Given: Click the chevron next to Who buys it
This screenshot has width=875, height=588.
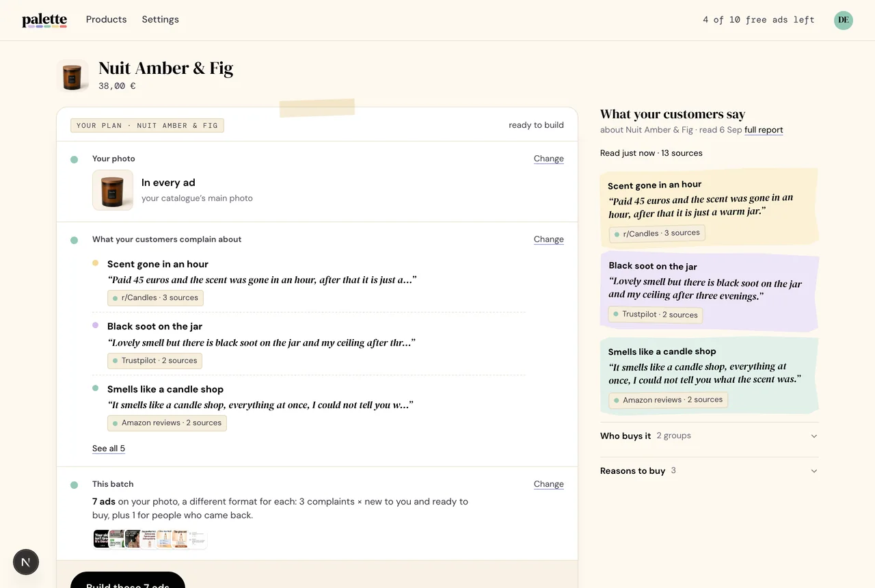Looking at the screenshot, I should (813, 436).
